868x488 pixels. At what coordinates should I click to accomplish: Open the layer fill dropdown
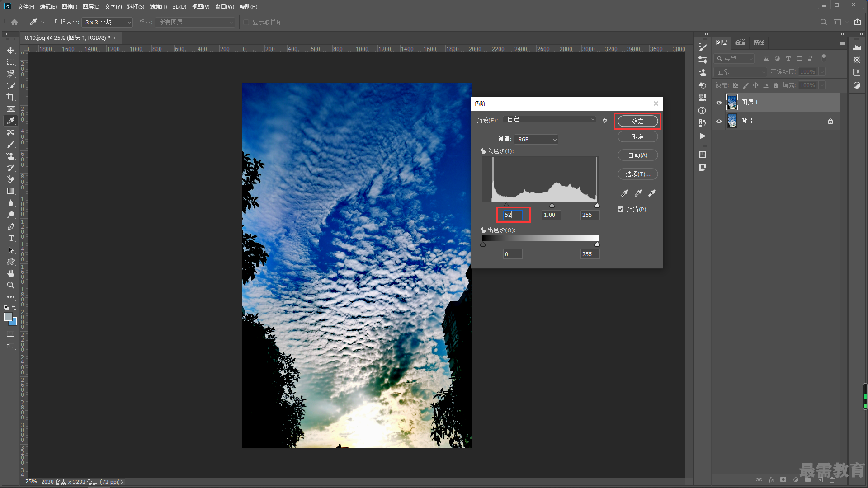tap(822, 85)
